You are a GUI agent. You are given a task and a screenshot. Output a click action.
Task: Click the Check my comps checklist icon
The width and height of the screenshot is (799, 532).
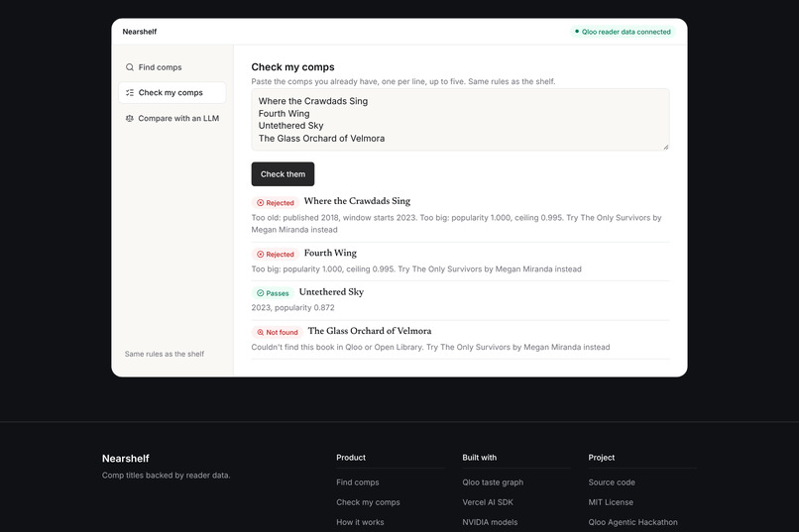pyautogui.click(x=130, y=93)
